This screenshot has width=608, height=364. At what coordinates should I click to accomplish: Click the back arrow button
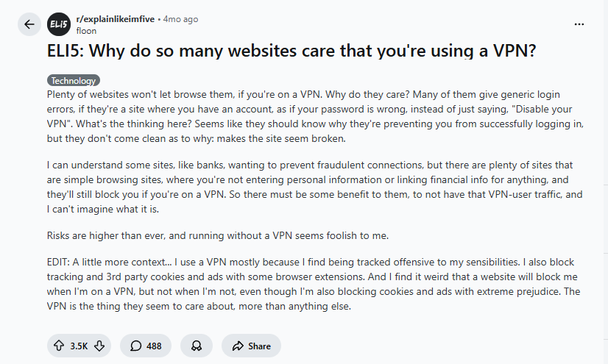pyautogui.click(x=29, y=24)
